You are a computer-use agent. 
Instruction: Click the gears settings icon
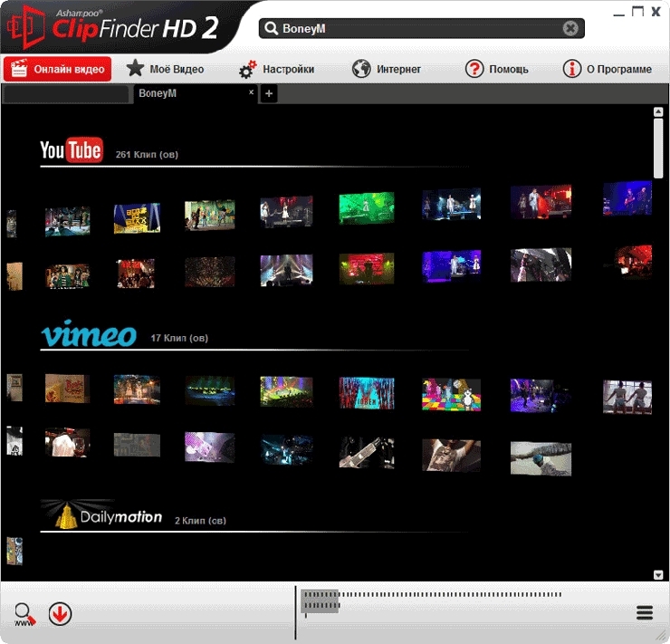[x=247, y=69]
